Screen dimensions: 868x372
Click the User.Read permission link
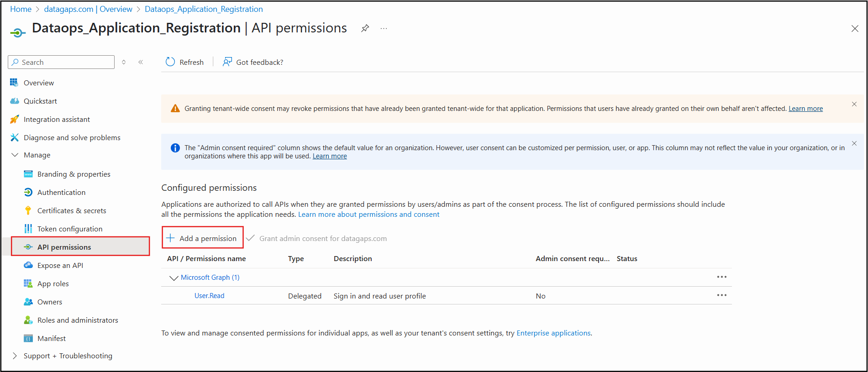tap(210, 296)
